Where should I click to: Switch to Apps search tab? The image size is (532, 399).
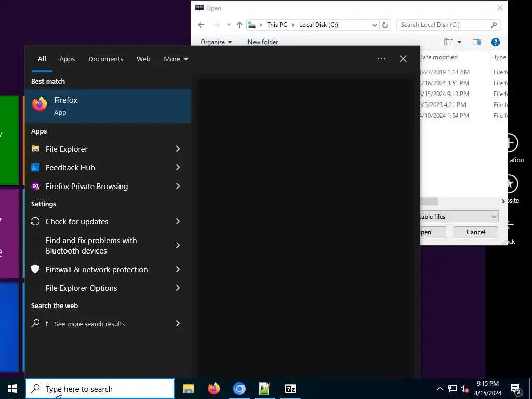(x=67, y=59)
